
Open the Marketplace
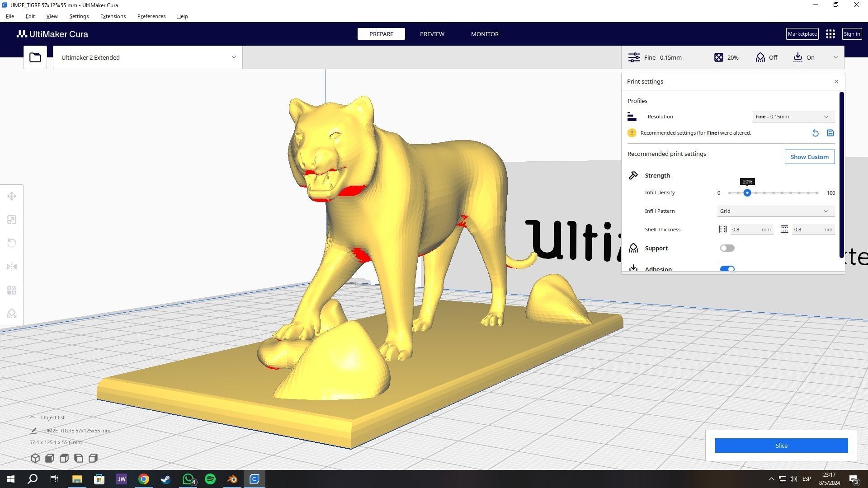pyautogui.click(x=802, y=34)
